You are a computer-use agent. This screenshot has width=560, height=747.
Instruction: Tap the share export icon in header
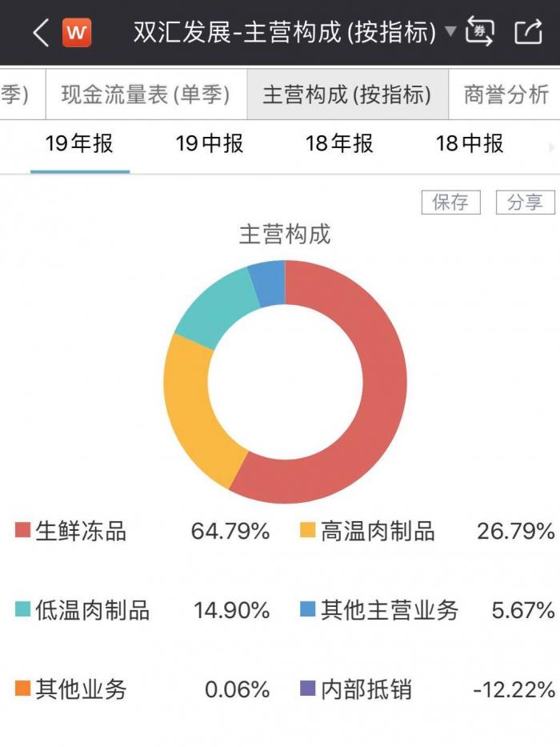pyautogui.click(x=528, y=32)
